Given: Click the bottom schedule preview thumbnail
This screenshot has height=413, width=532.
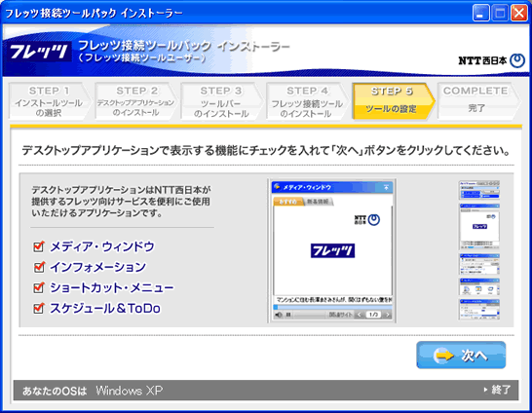Looking at the screenshot, I should click(479, 309).
